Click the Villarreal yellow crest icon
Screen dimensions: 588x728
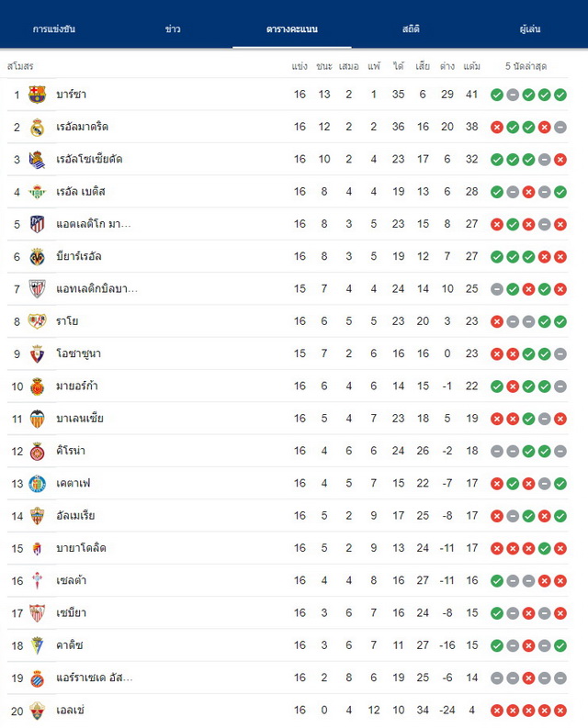point(37,257)
